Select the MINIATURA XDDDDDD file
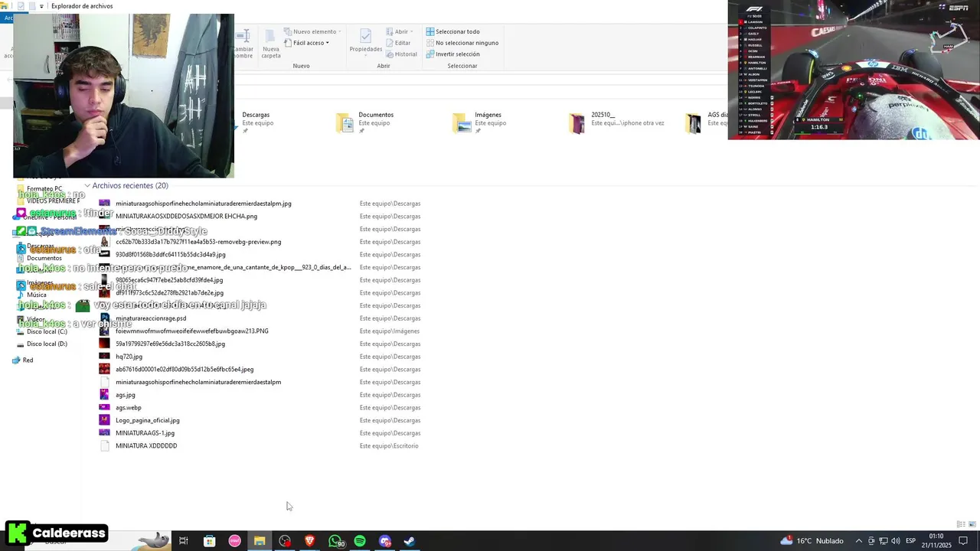The image size is (980, 551). tap(146, 446)
